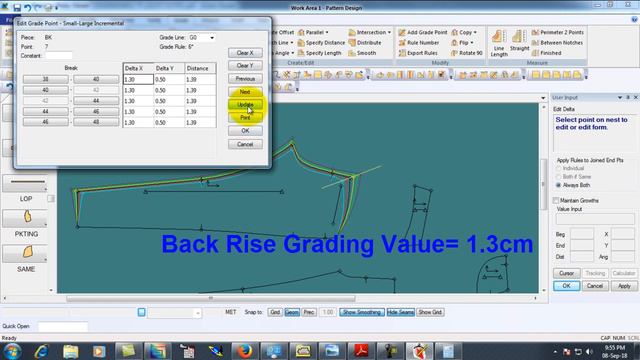Click Cancel in the Edit Grade Point dialog

(x=245, y=144)
